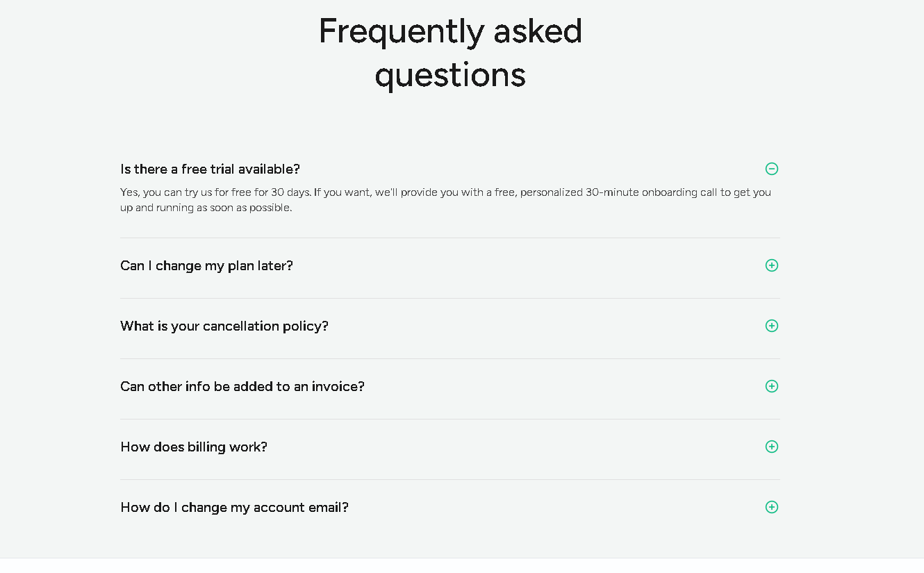Open "Can other info be added to an invoice?"
924x573 pixels.
click(242, 386)
